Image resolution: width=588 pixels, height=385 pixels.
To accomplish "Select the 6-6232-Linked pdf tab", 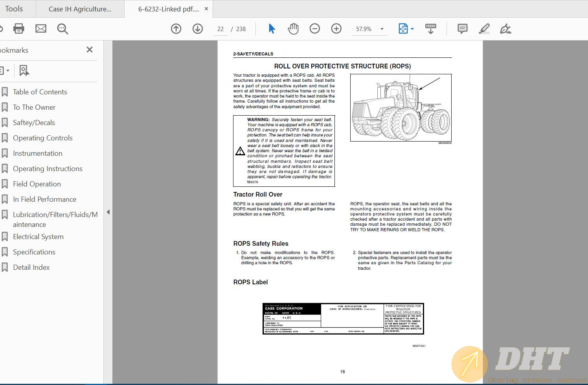I will tap(168, 9).
